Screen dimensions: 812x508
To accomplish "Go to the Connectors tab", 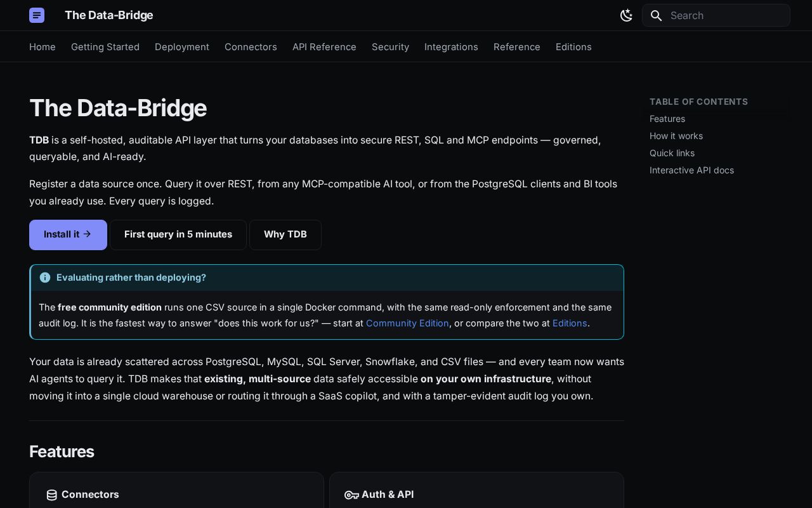I will (251, 47).
